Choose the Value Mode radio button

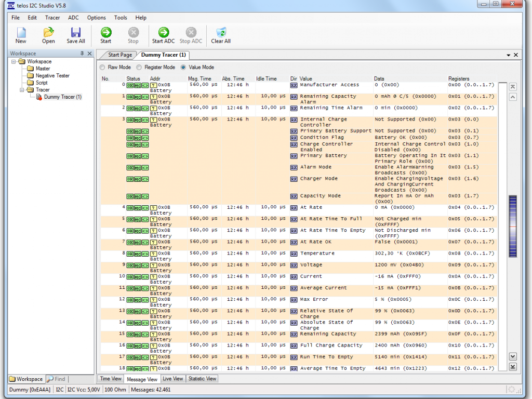point(183,68)
